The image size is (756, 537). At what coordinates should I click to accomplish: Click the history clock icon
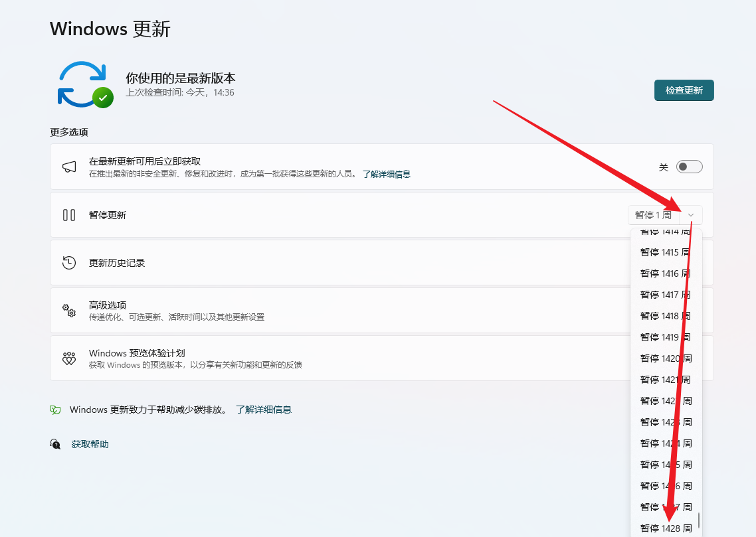tap(69, 263)
